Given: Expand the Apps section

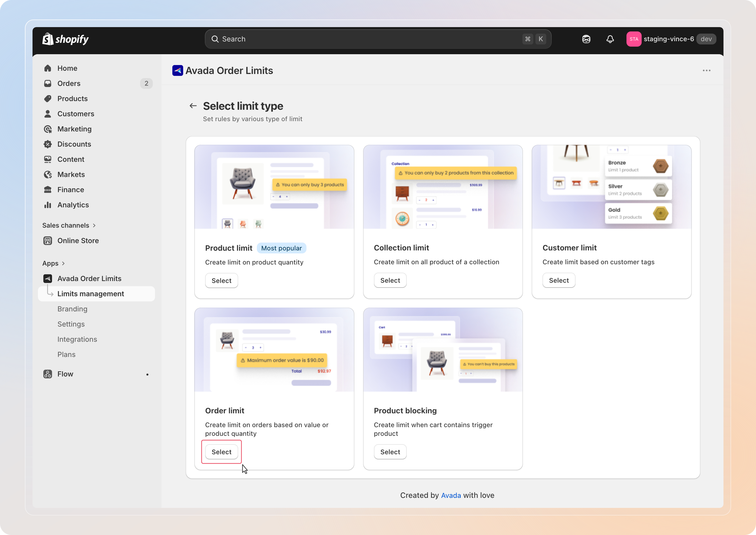Looking at the screenshot, I should [x=53, y=263].
